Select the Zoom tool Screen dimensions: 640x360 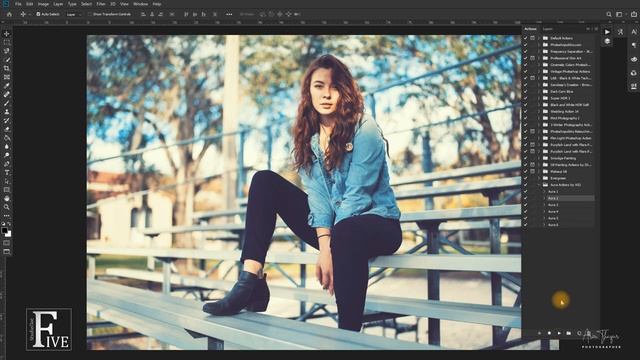(x=7, y=207)
